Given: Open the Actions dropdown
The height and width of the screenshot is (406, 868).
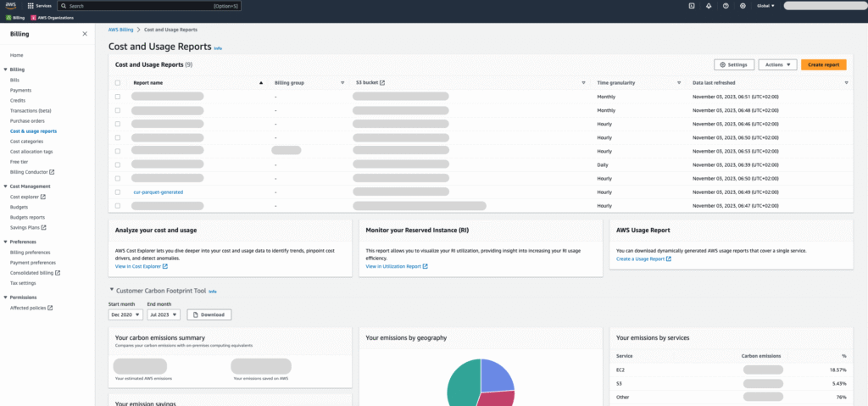Looking at the screenshot, I should coord(777,64).
